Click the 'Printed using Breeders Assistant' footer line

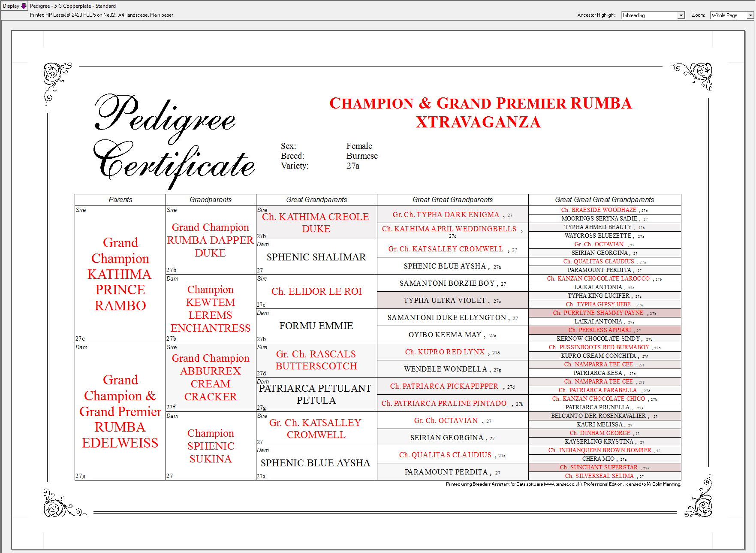pyautogui.click(x=563, y=484)
